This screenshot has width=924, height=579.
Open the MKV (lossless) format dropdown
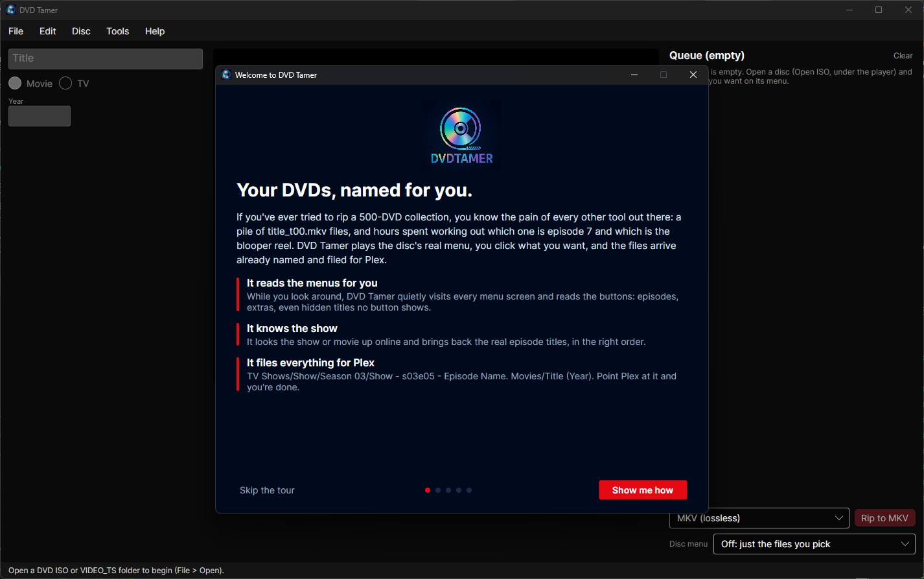point(759,518)
